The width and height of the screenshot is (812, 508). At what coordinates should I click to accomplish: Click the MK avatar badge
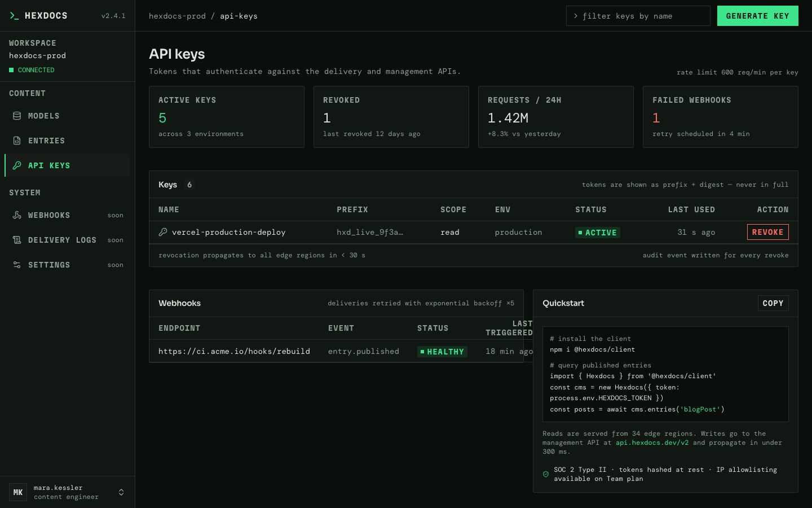coord(18,492)
